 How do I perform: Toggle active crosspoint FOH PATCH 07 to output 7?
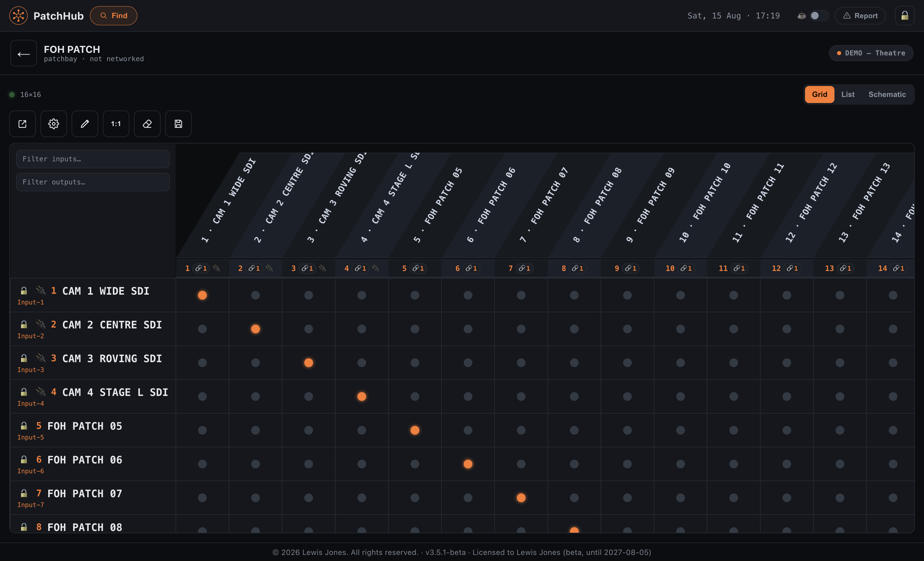point(521,498)
